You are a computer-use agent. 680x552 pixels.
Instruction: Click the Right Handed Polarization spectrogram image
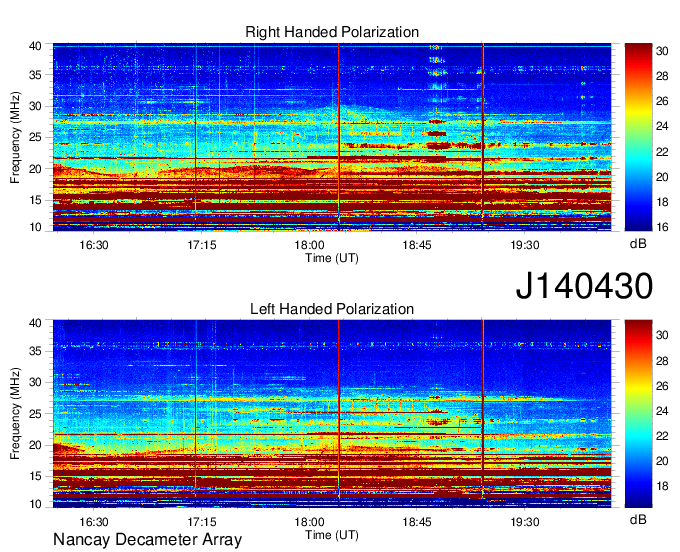(x=332, y=137)
